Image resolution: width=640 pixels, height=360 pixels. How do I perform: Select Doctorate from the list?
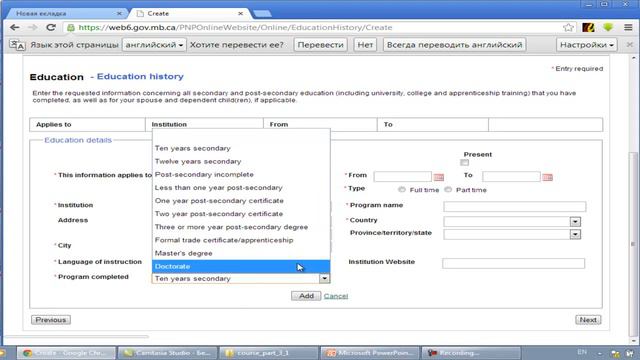coord(241,267)
